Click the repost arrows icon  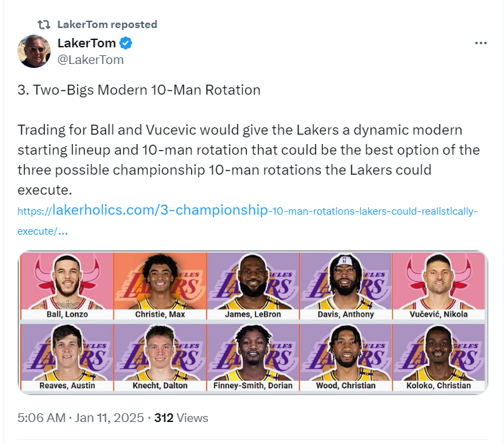click(43, 25)
